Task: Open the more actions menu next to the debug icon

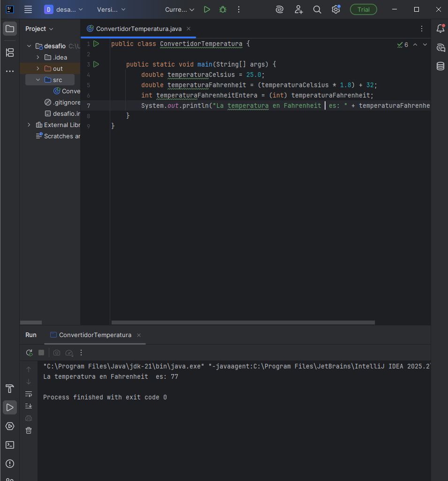Action: 239,9
